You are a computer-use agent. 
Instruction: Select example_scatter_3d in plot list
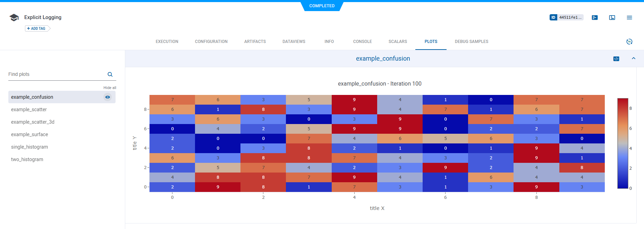click(33, 122)
